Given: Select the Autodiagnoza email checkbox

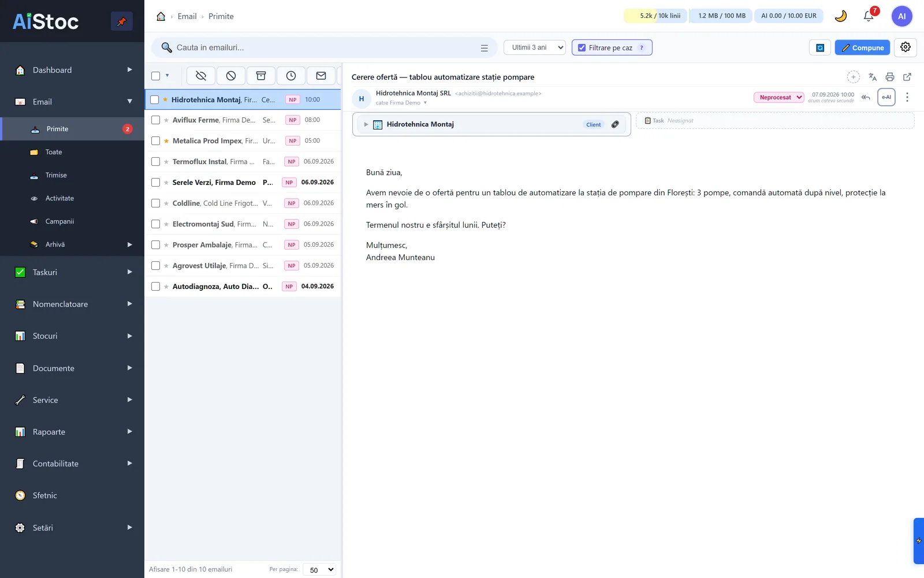Looking at the screenshot, I should [x=156, y=287].
